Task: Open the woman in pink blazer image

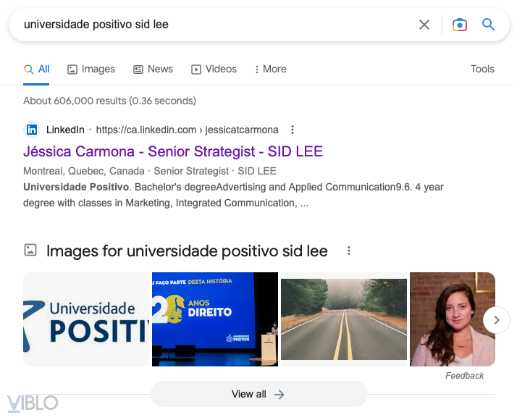Action: pos(453,319)
